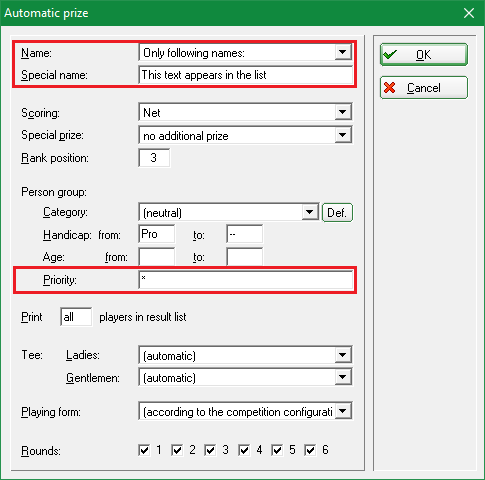Screen dimensions: 485x480
Task: Uncheck round 1 checkbox
Action: [x=144, y=450]
